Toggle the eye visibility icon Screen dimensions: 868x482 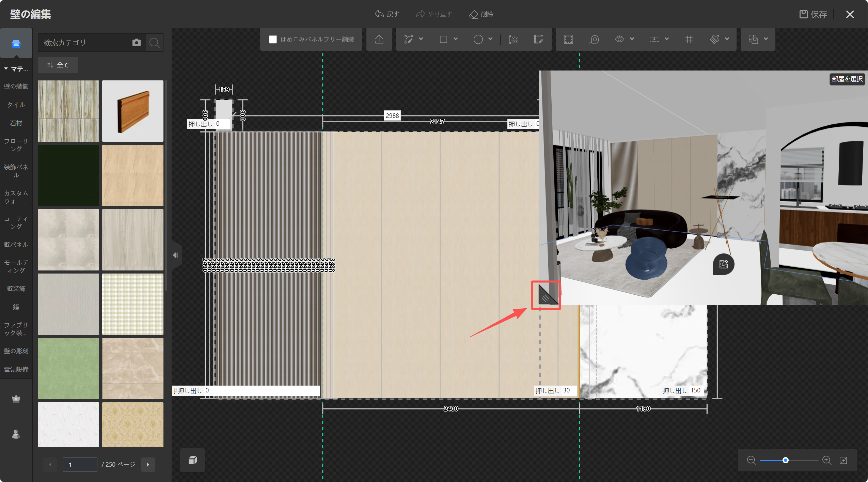619,39
